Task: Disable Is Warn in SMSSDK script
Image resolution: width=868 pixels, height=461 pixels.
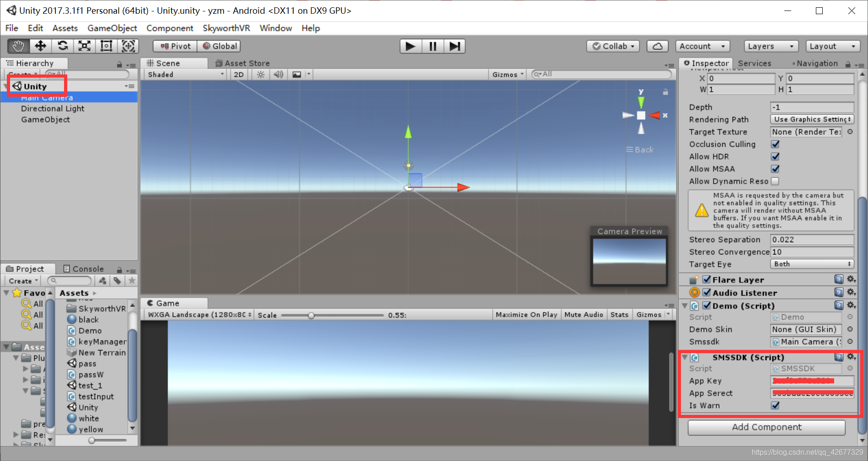Action: point(775,405)
